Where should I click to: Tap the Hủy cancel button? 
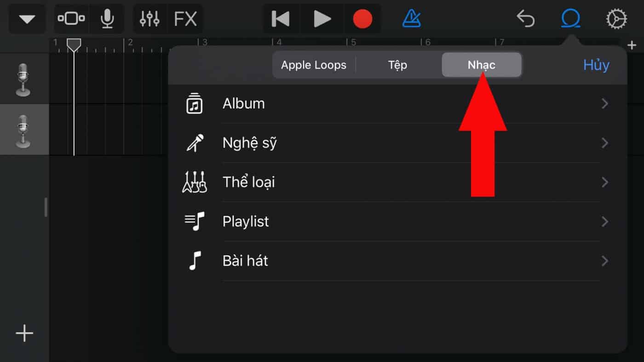(596, 65)
